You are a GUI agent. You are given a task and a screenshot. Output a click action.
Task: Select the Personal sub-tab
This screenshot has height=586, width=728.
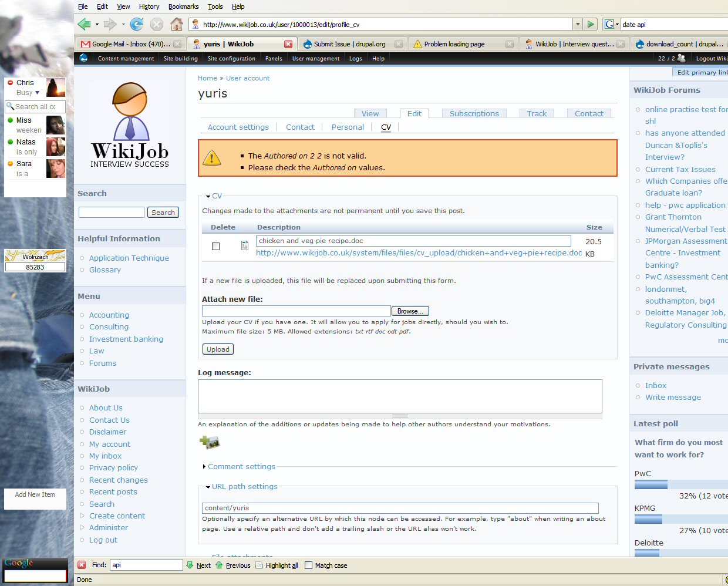click(x=348, y=127)
